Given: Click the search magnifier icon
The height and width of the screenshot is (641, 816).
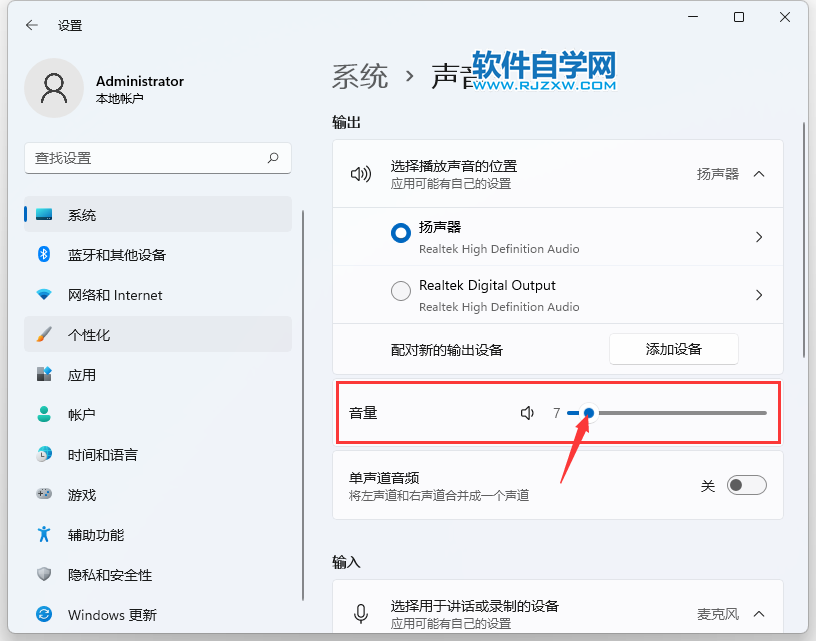Looking at the screenshot, I should pos(273,158).
